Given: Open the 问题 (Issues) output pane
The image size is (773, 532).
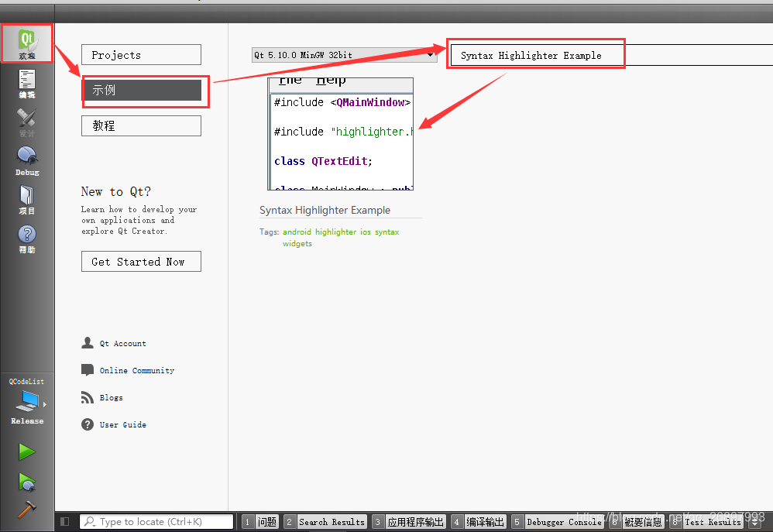Looking at the screenshot, I should coord(261,522).
